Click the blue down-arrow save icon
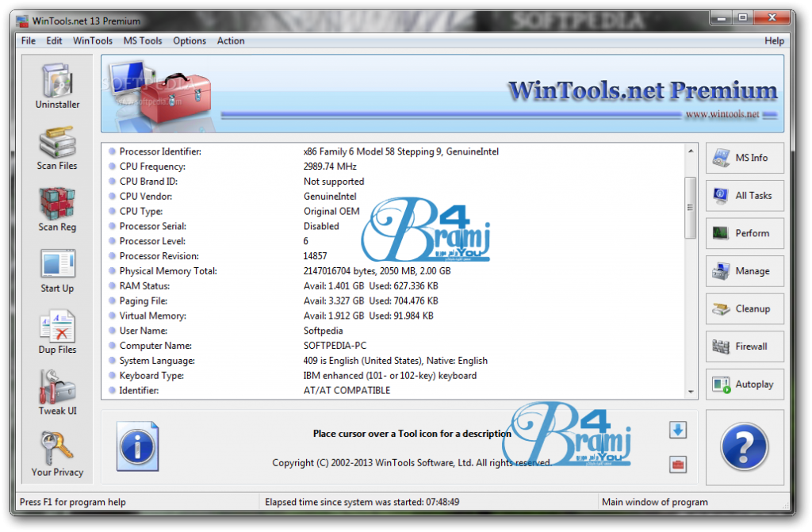 coord(678,429)
